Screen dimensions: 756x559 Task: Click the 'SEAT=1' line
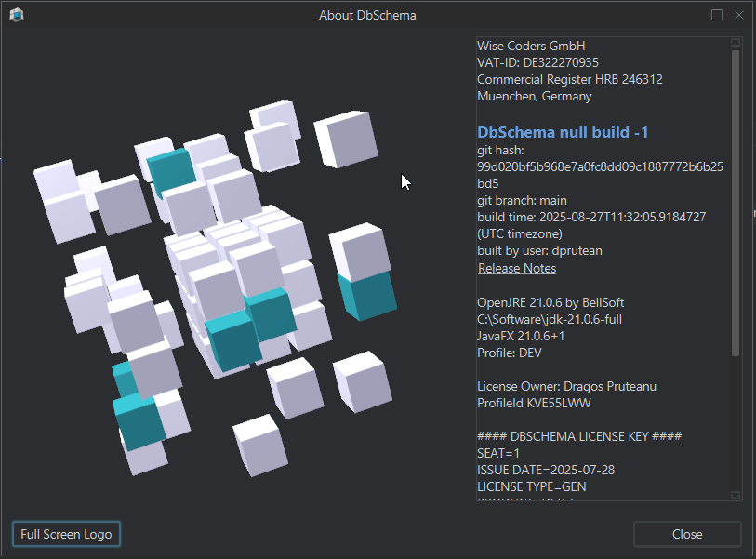pyautogui.click(x=498, y=453)
